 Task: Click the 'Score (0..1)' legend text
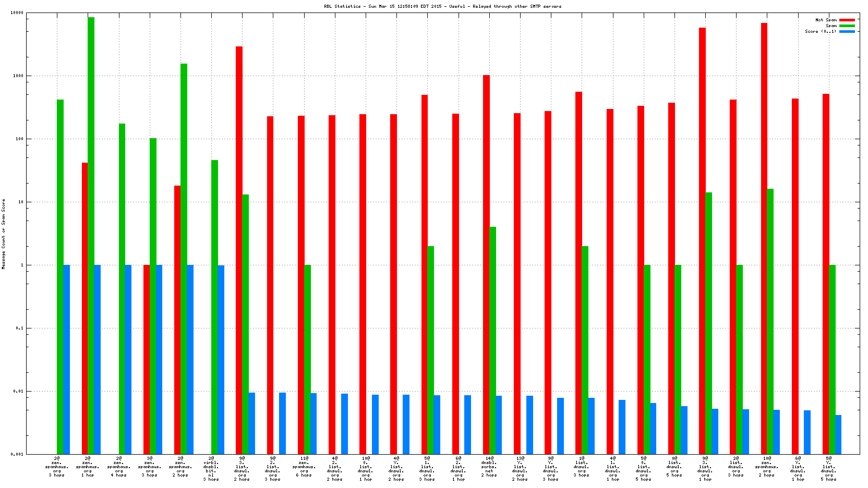point(821,31)
